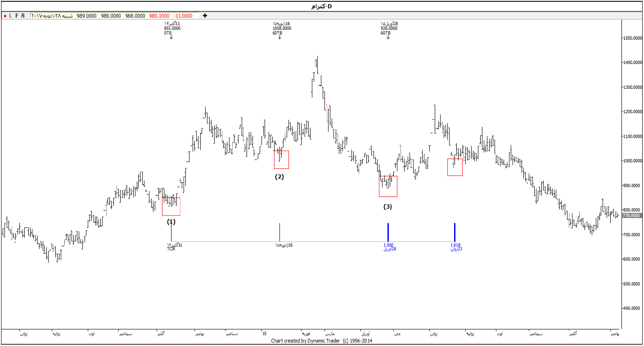Click the می date axis label
Viewport: 644px width, 346px height.
[x=396, y=334]
